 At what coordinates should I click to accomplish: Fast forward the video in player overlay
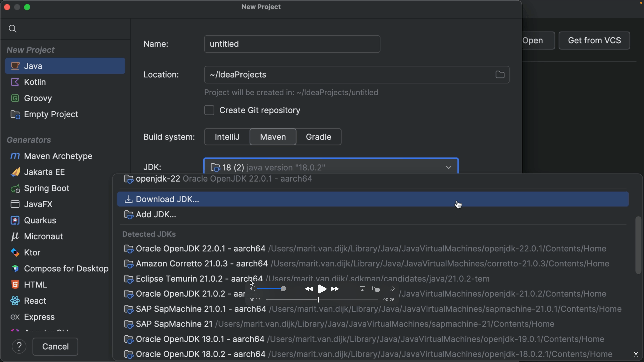[335, 289]
